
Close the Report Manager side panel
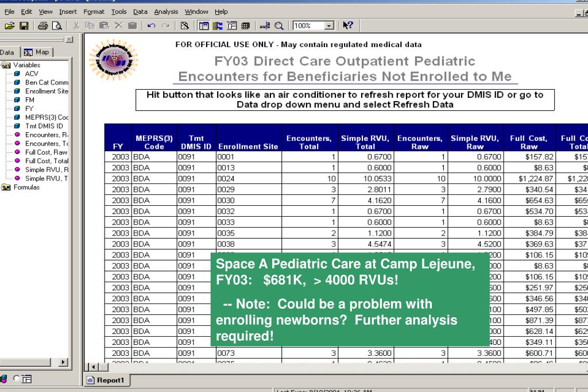tap(69, 39)
